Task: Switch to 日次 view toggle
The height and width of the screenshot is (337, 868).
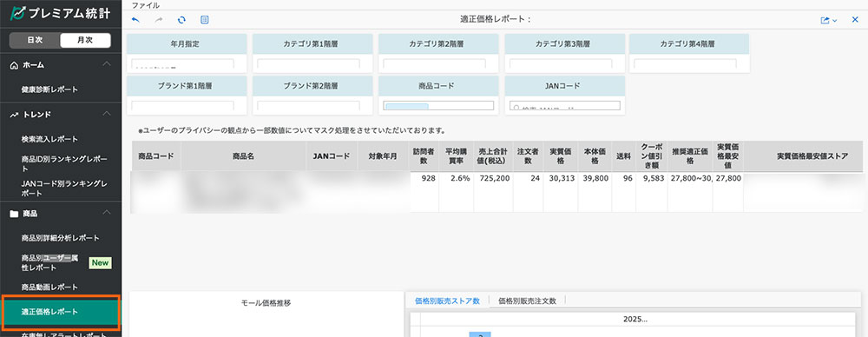Action: [35, 41]
